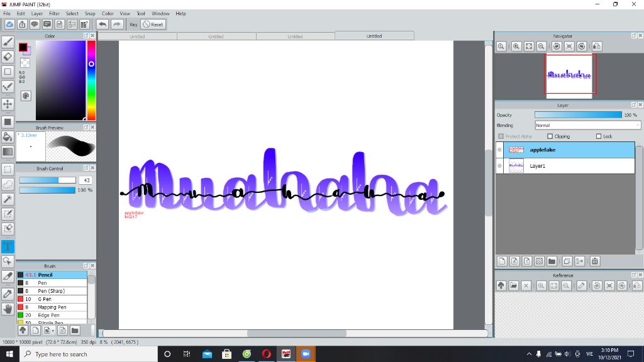Open the brush folder icon in Brush panel
The image size is (644, 362).
tap(75, 331)
